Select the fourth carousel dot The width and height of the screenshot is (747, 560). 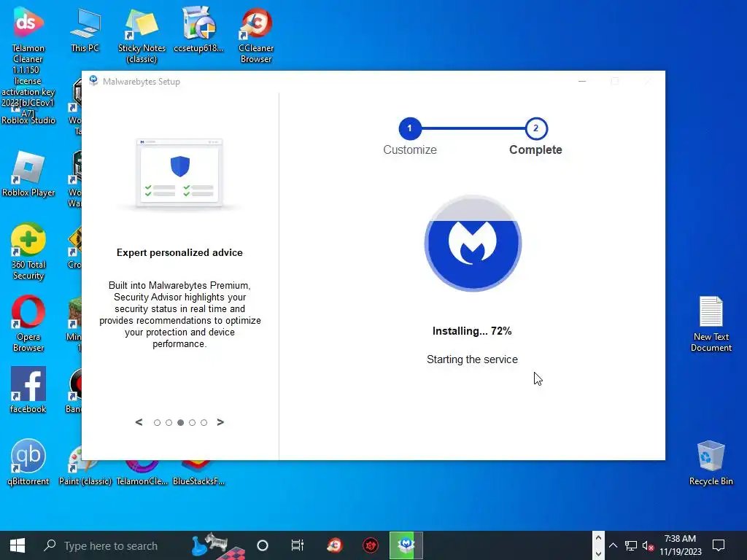[x=192, y=423]
